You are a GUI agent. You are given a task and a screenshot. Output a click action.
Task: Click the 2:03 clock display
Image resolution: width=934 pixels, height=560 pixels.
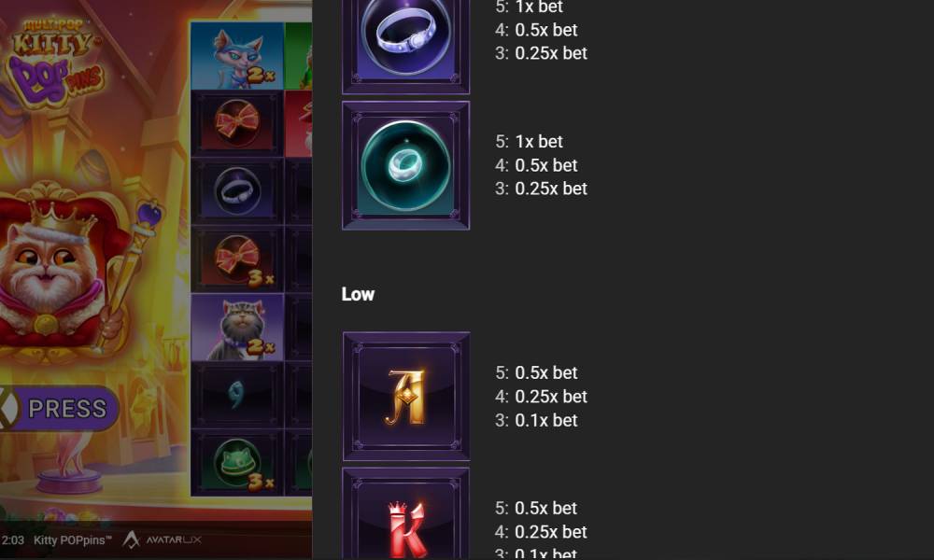[x=12, y=540]
